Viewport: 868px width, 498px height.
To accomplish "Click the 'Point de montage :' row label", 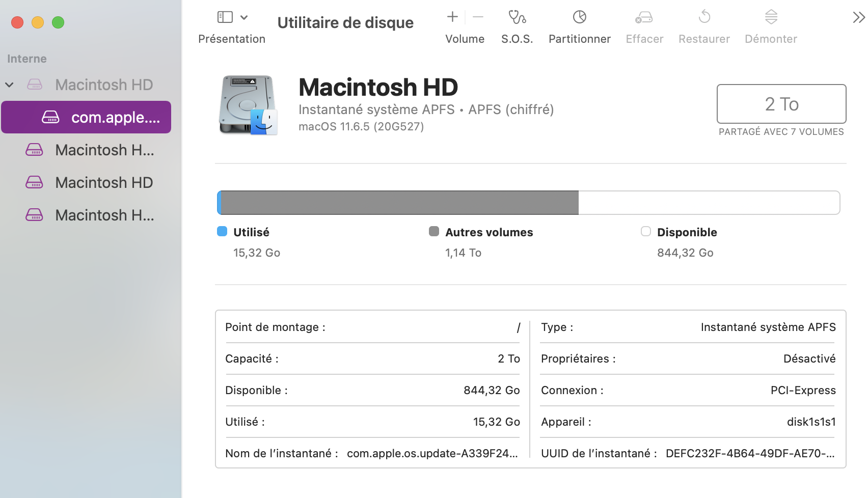I will click(x=276, y=327).
